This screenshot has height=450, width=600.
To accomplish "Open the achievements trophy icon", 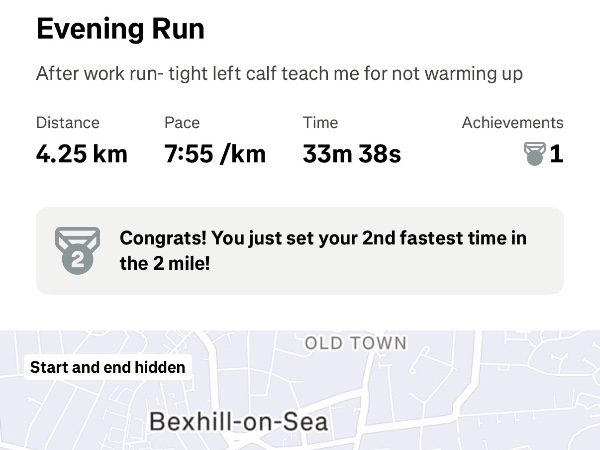I will tap(535, 154).
